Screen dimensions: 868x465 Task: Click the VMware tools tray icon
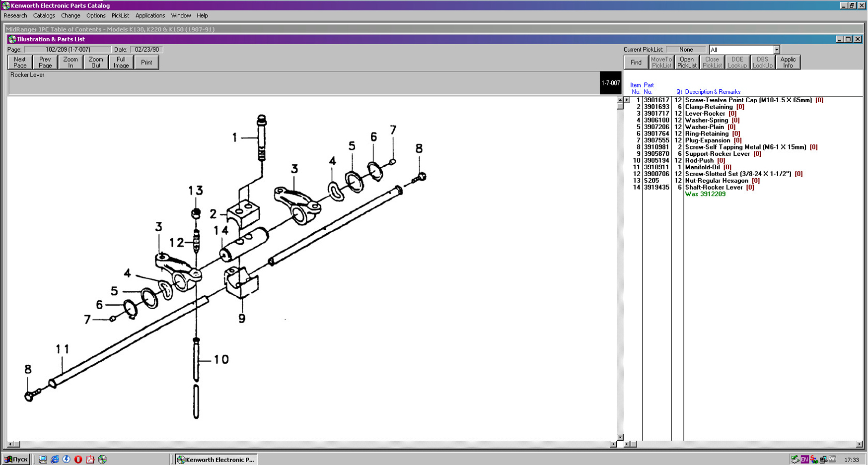click(x=833, y=459)
